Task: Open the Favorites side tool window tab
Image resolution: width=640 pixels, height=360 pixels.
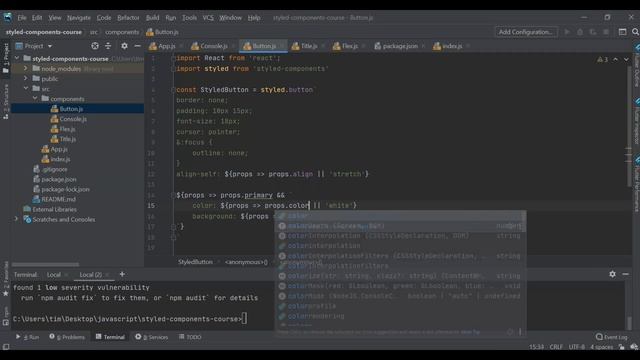Action: (x=6, y=279)
